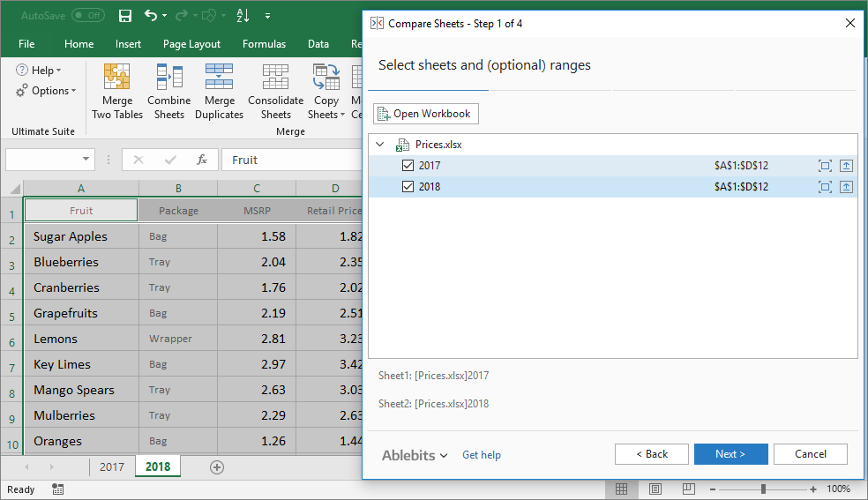
Task: Click the 100% zoom level
Action: tap(838, 489)
